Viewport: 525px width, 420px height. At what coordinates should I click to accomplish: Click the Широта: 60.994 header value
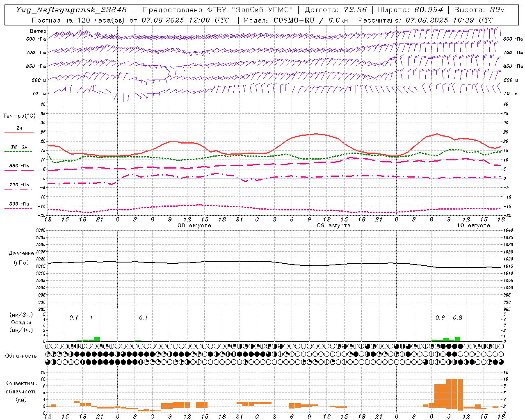click(411, 10)
